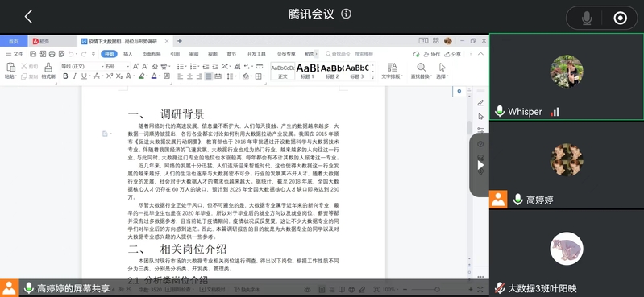Close the 疫情下大数据 document tab

(167, 41)
